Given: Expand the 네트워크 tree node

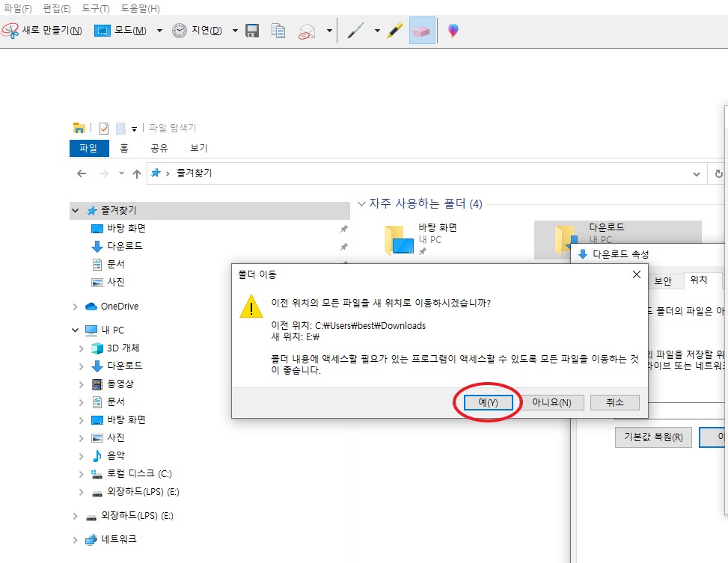Looking at the screenshot, I should [x=76, y=540].
